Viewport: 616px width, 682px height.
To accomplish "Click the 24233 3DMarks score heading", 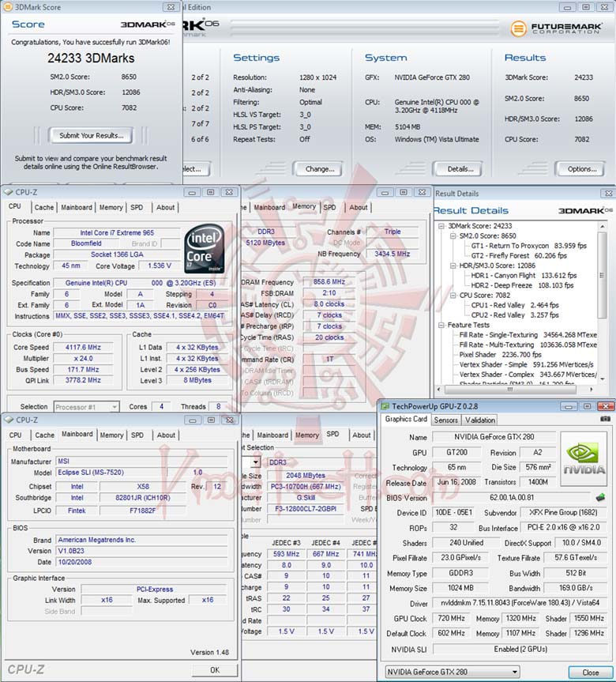I will pyautogui.click(x=91, y=58).
